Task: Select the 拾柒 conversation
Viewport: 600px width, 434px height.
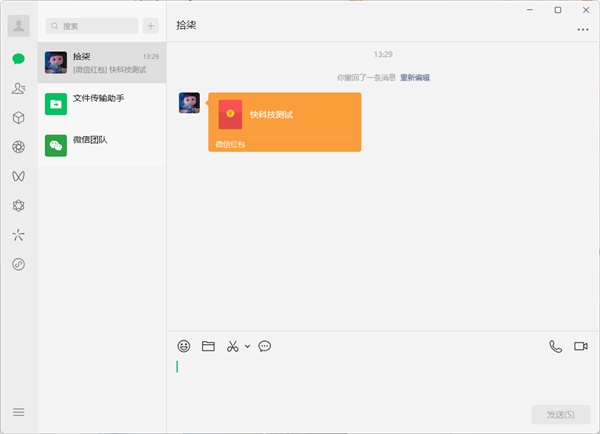Action: click(x=102, y=63)
